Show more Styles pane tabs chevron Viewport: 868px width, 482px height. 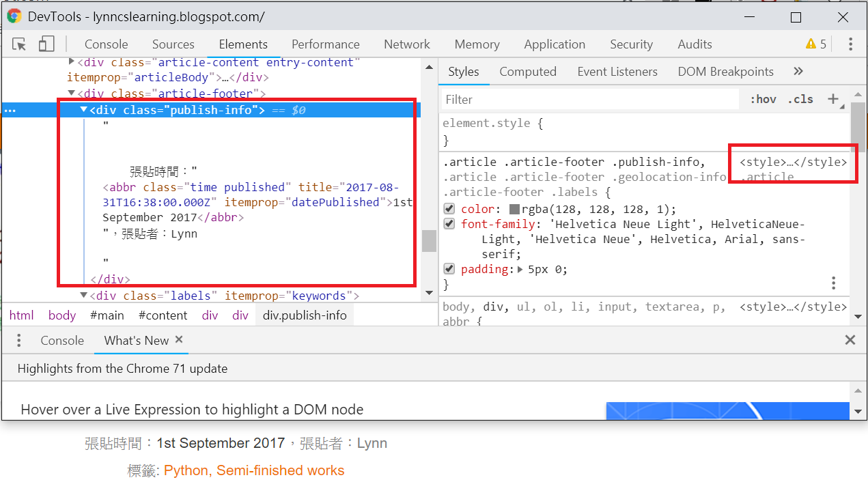798,72
